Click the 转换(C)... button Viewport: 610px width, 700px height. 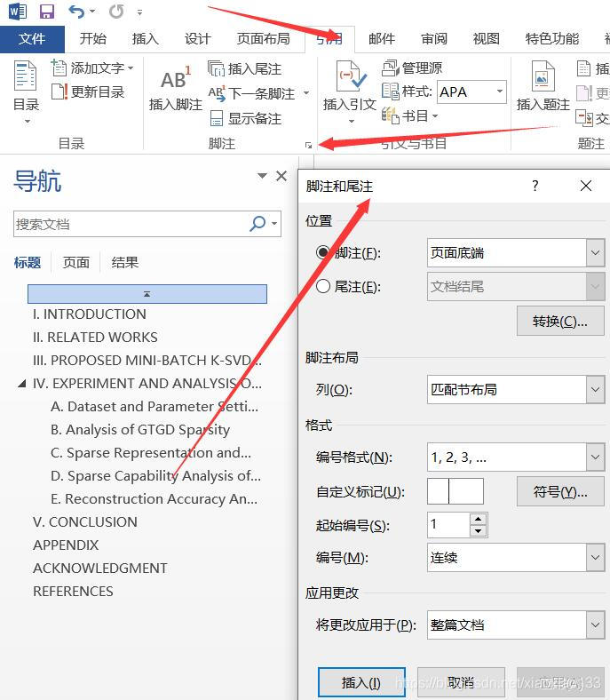(560, 321)
